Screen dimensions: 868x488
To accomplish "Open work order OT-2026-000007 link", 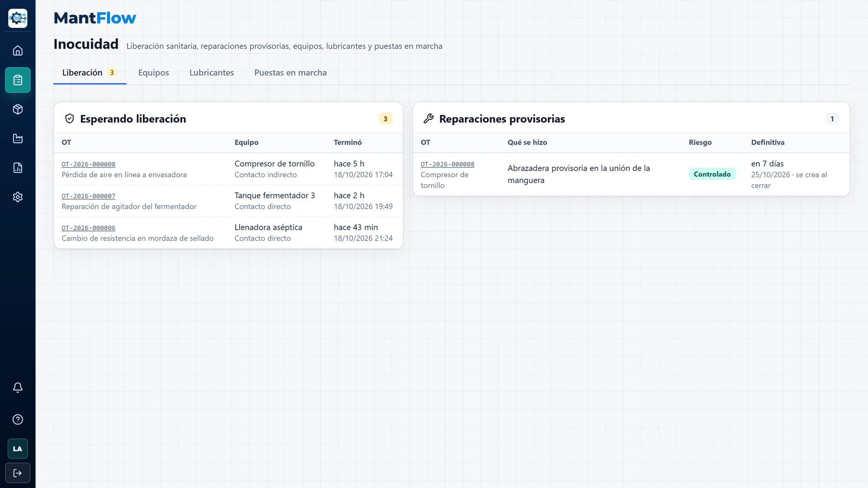I will coord(89,196).
